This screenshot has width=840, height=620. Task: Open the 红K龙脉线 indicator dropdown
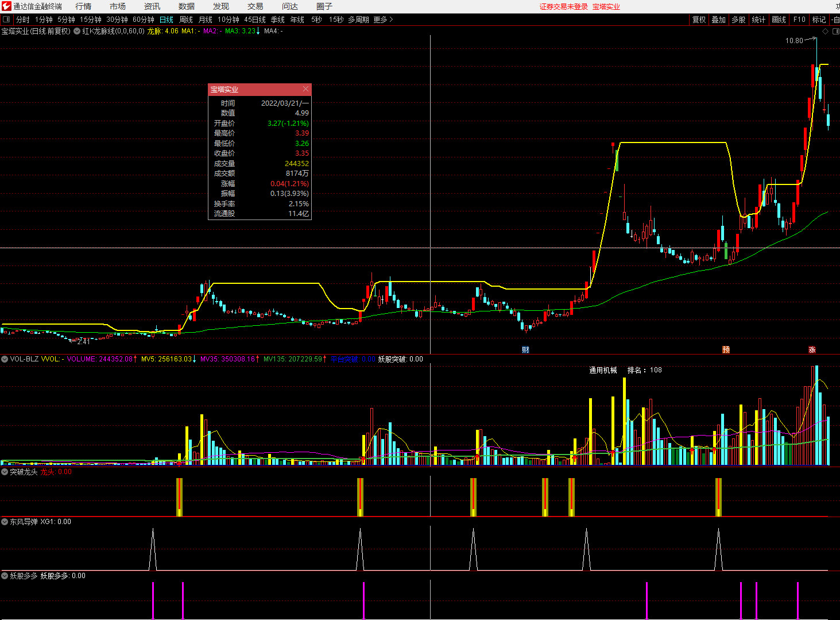pos(77,31)
